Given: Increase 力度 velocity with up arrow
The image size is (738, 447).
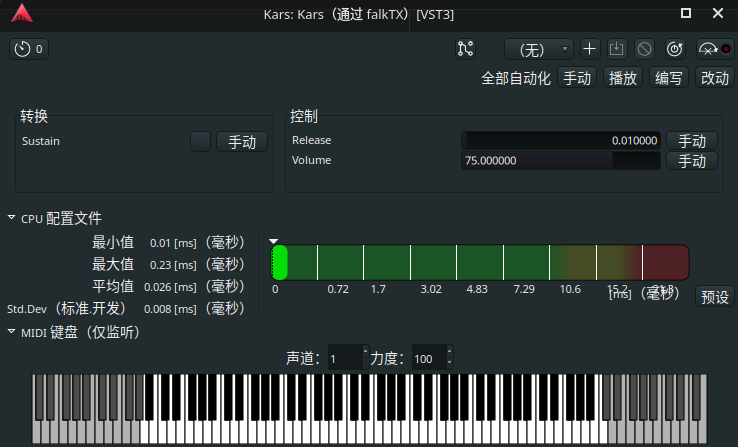Looking at the screenshot, I should (x=449, y=351).
